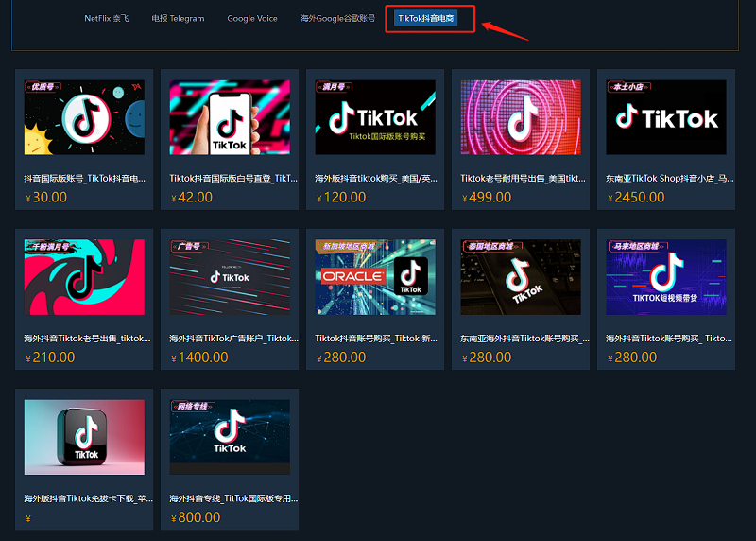
Task: Open product title 海外抖音TikTok广告账户
Action: click(233, 339)
